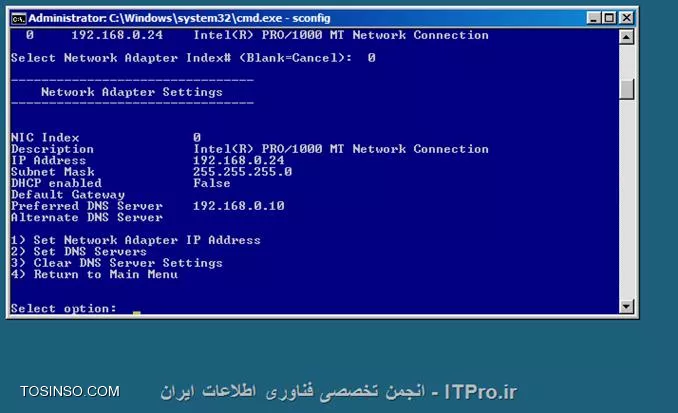
Task: Click the Network Adapter Settings heading
Action: [x=132, y=92]
